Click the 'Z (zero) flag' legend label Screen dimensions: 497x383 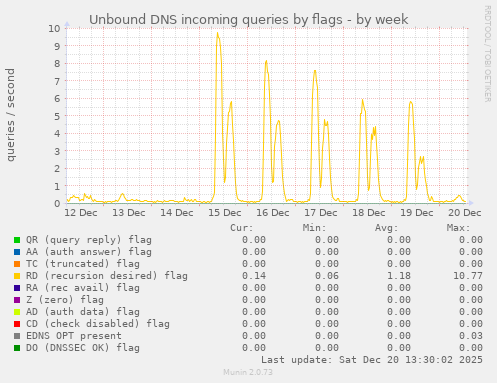point(65,300)
